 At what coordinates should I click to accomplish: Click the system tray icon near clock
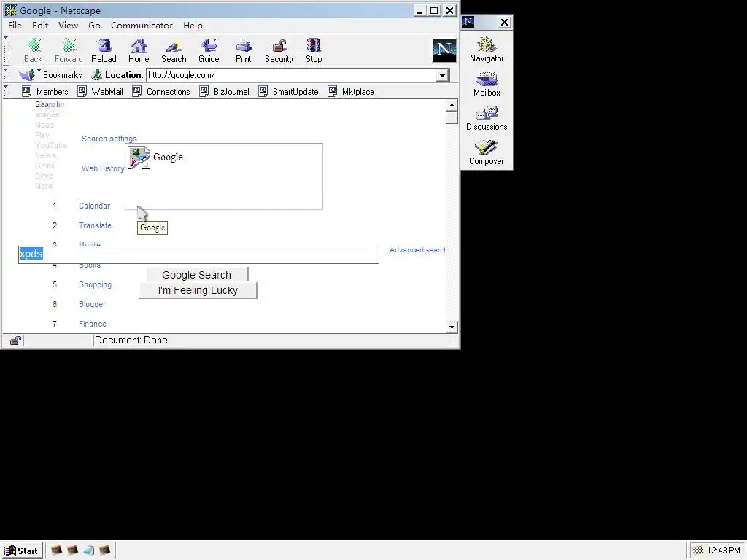pos(698,551)
